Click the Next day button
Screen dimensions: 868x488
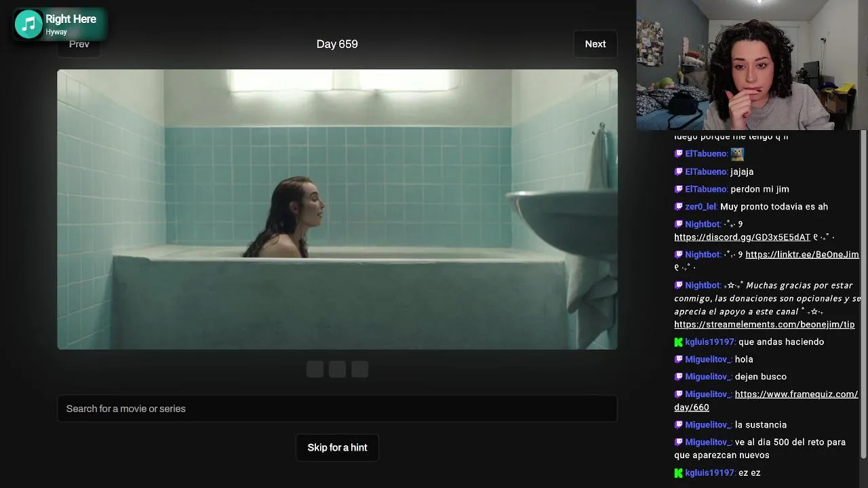coord(595,44)
